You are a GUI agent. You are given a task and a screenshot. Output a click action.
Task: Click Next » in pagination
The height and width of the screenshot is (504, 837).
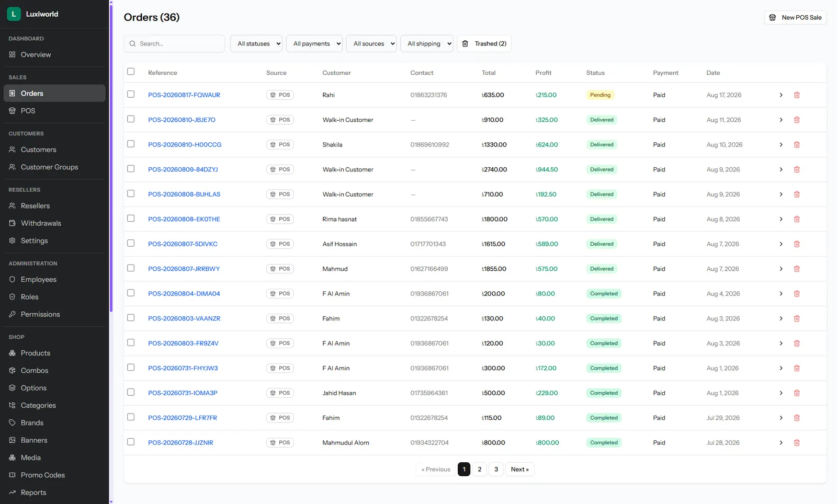point(520,469)
